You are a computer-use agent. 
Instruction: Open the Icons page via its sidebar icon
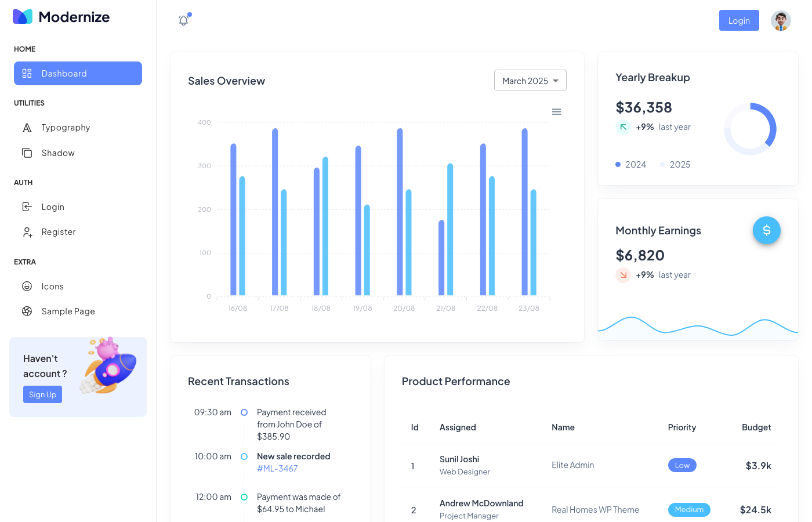pyautogui.click(x=27, y=286)
